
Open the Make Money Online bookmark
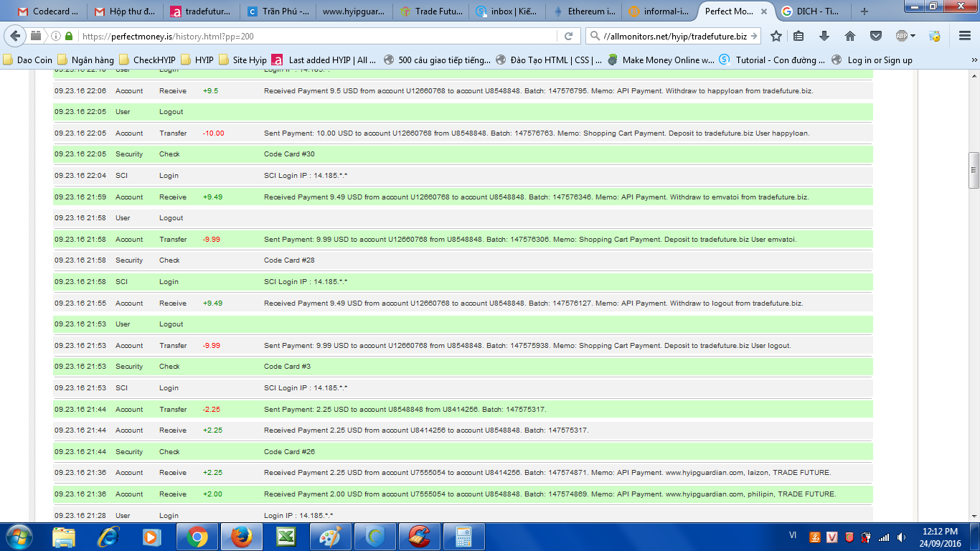coord(661,60)
